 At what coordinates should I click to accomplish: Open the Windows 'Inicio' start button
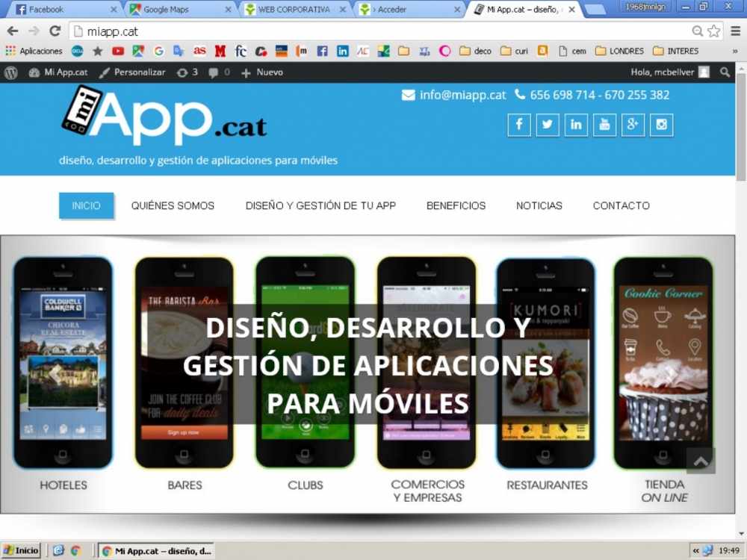point(21,550)
